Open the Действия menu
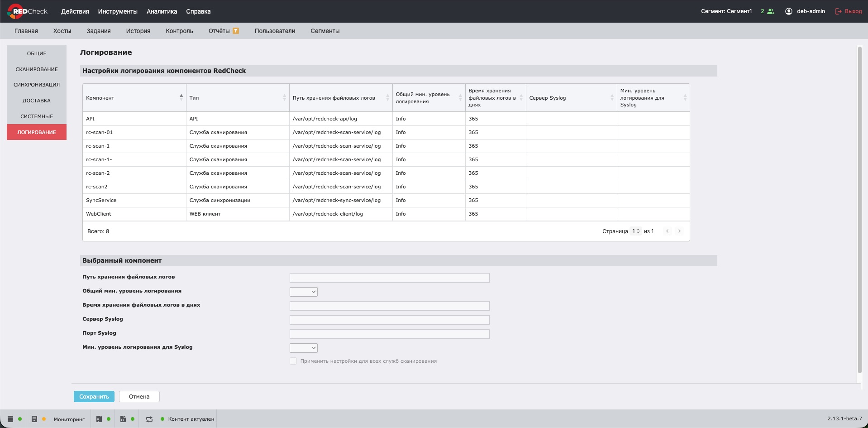This screenshot has width=868, height=428. 75,11
